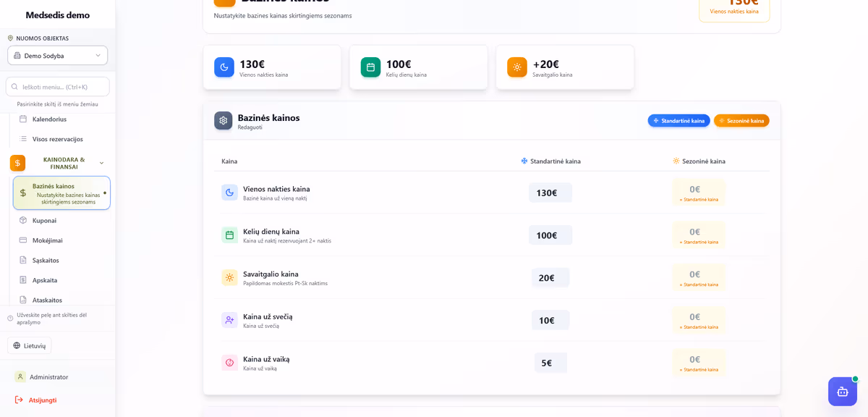Screen dimensions: 868x417
Task: Click the gear icon beside Bazinės kainos
Action: click(x=223, y=121)
